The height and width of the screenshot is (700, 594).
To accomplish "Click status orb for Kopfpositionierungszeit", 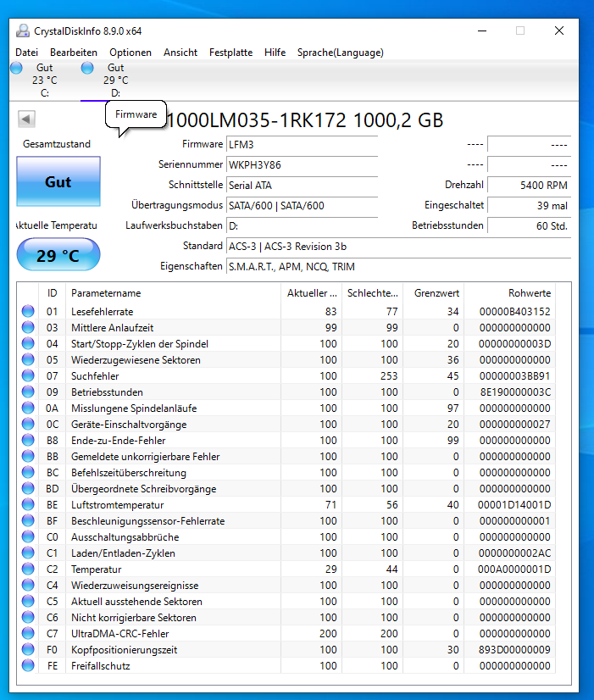I will point(28,649).
